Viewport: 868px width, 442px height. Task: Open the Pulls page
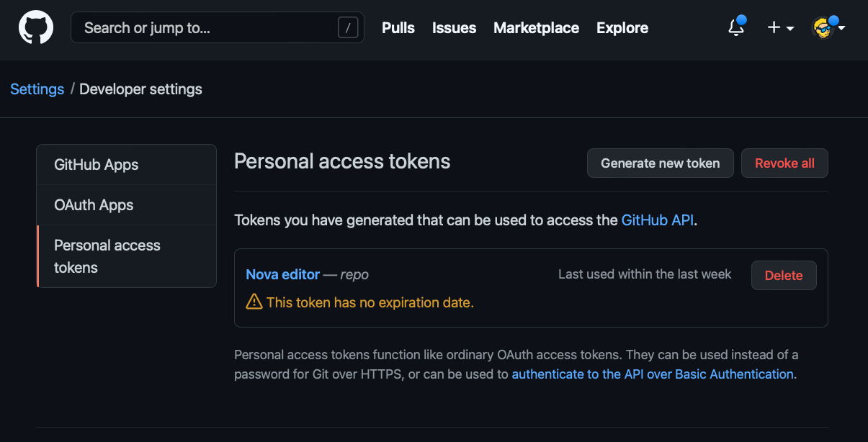[398, 28]
